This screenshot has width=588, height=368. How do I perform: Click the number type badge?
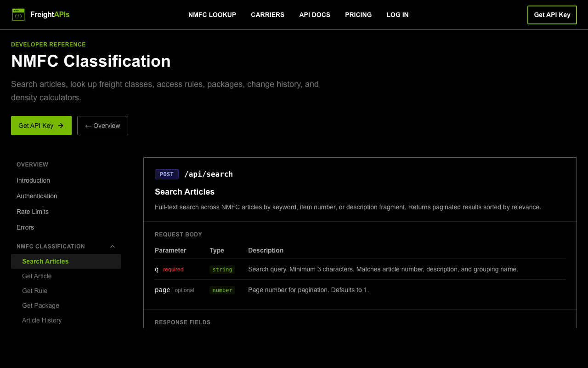[x=222, y=290]
